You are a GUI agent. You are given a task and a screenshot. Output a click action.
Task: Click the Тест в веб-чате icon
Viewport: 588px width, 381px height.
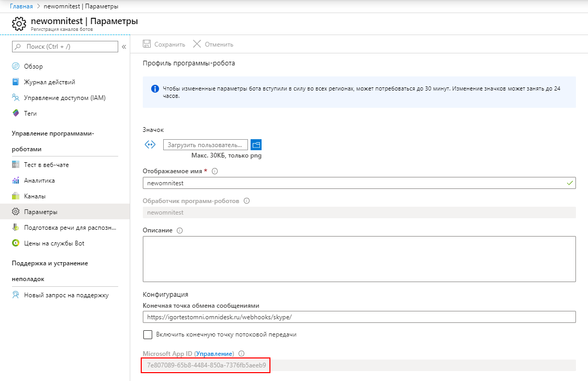pos(16,164)
